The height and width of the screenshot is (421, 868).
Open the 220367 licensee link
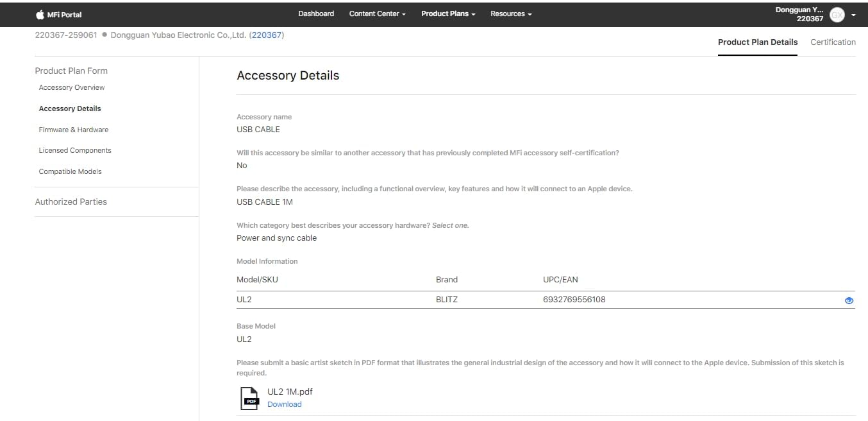coord(267,35)
